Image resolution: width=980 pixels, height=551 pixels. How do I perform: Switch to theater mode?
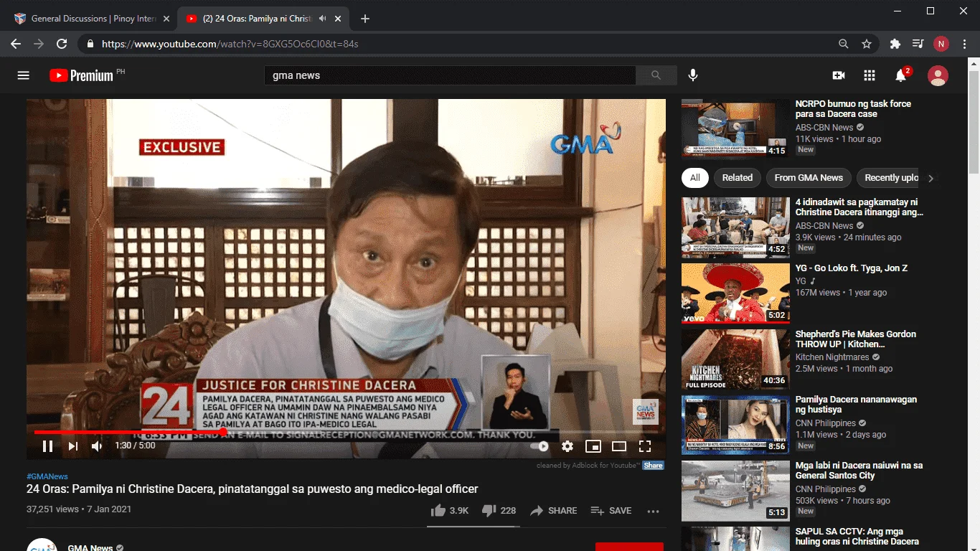click(619, 446)
